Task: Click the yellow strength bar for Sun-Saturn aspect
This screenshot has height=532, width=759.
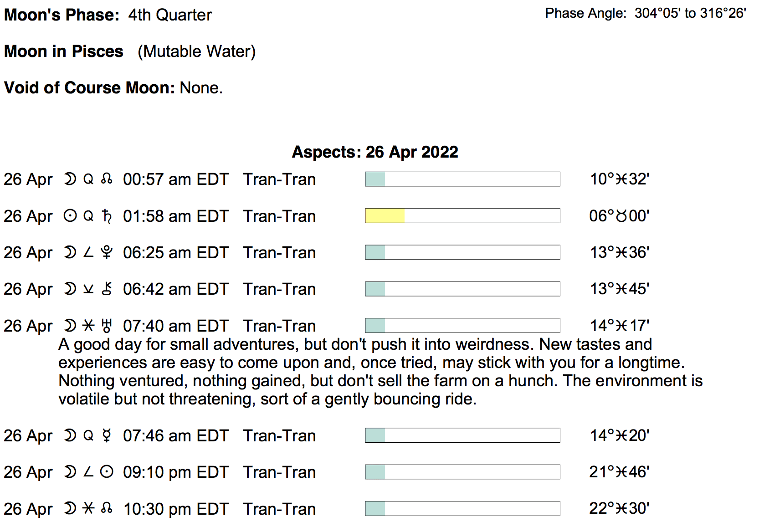Action: click(385, 216)
